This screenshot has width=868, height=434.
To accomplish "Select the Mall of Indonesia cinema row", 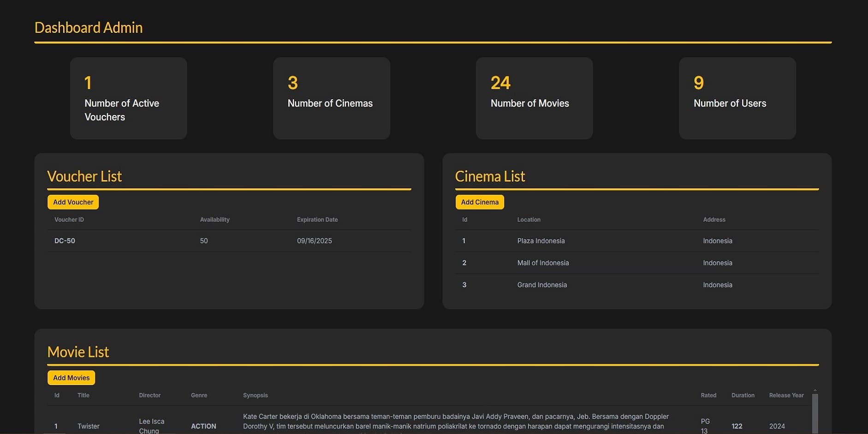I will pos(637,263).
